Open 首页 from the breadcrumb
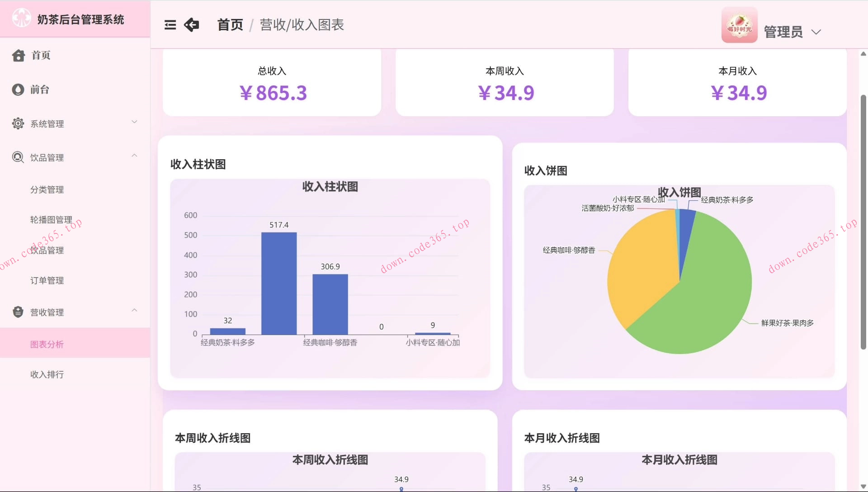Screen dimensions: 868x492 [230, 25]
